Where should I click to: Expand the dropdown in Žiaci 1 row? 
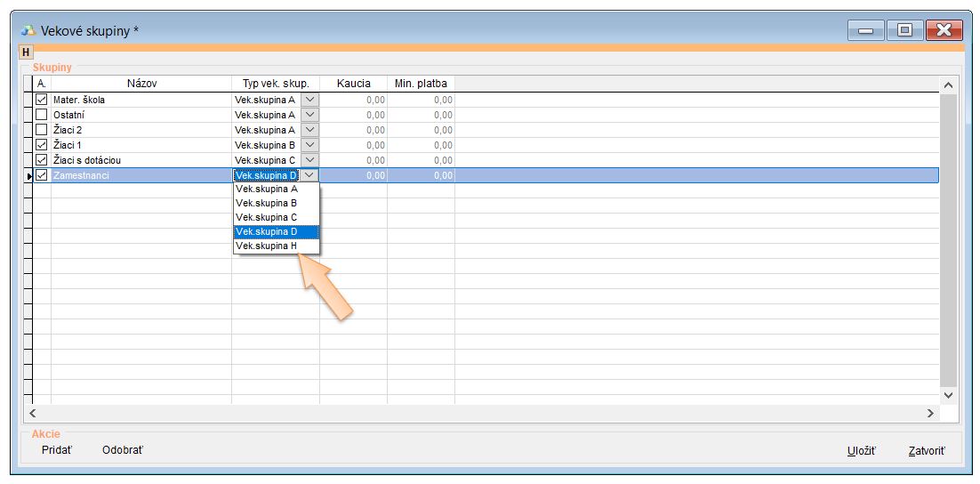pos(309,145)
